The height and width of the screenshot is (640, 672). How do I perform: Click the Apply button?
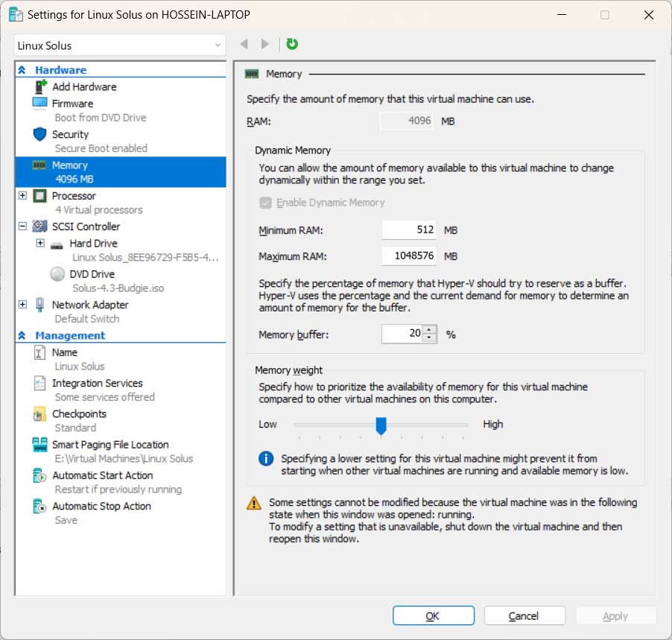tap(616, 616)
